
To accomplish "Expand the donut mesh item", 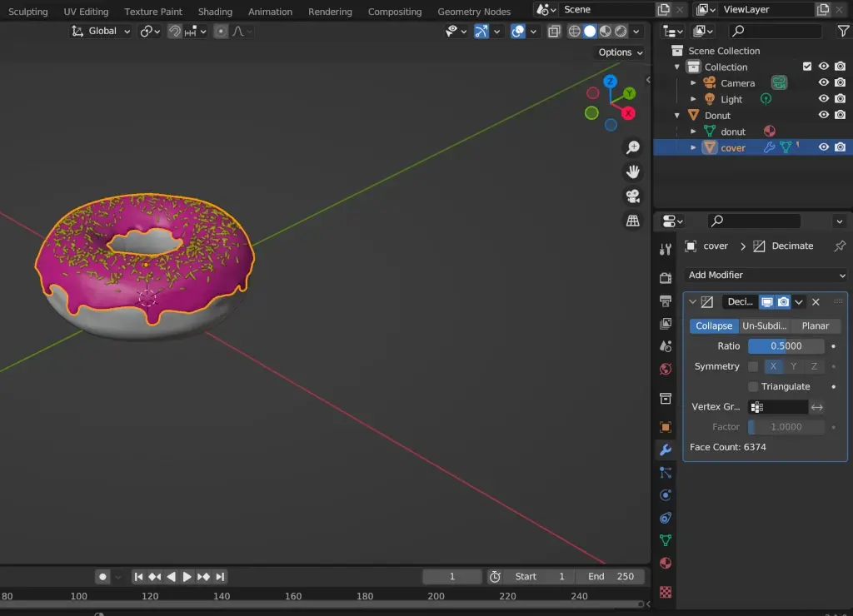I will (693, 132).
